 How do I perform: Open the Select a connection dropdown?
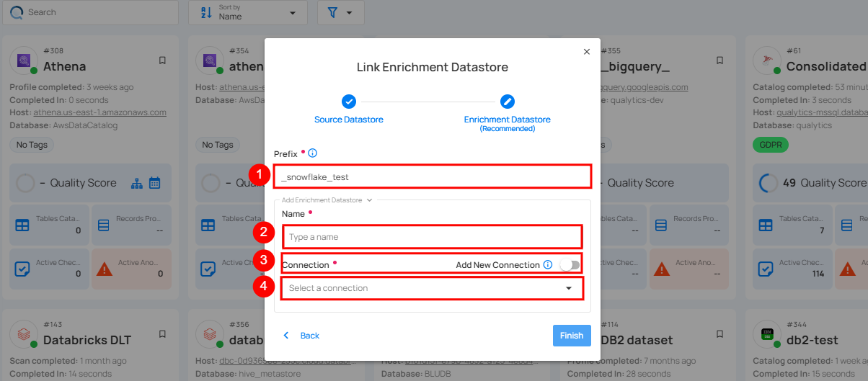tap(432, 288)
